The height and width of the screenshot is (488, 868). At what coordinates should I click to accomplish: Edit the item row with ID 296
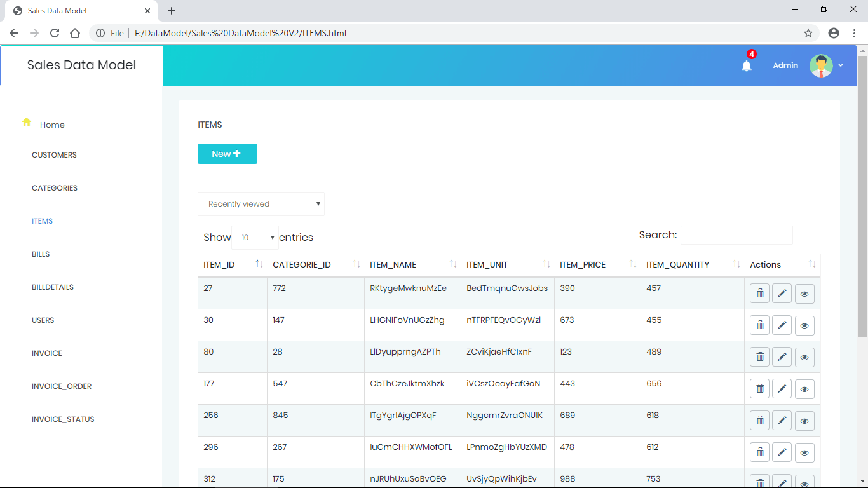point(782,452)
